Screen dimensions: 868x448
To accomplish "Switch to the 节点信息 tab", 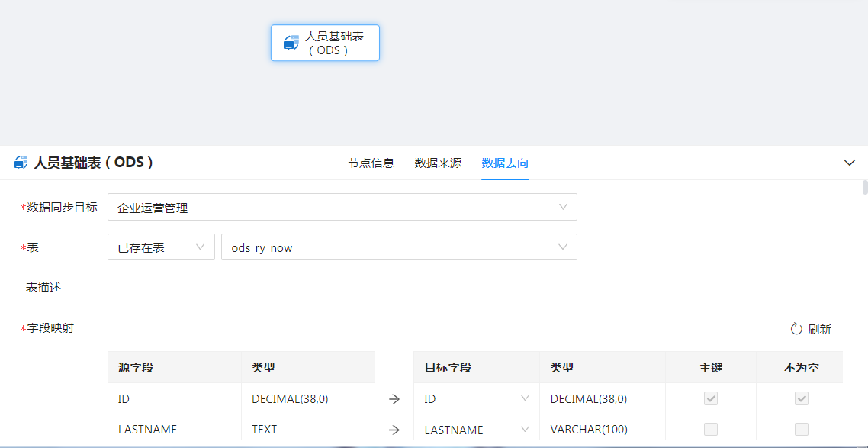I will 371,163.
